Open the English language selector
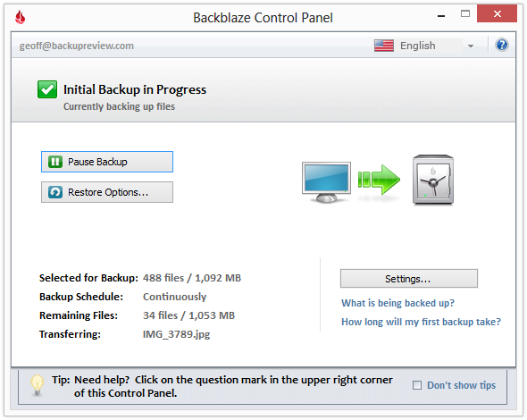Viewport: 527px width, 420px height. click(425, 46)
